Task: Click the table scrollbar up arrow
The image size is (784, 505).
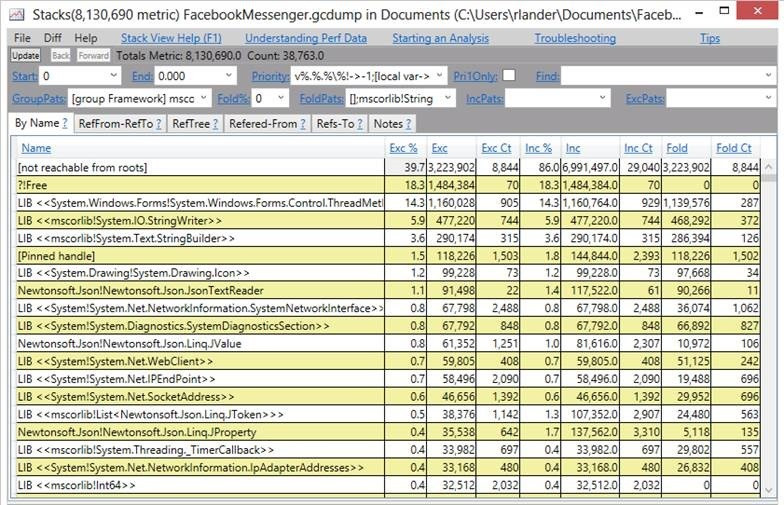Action: coord(768,166)
